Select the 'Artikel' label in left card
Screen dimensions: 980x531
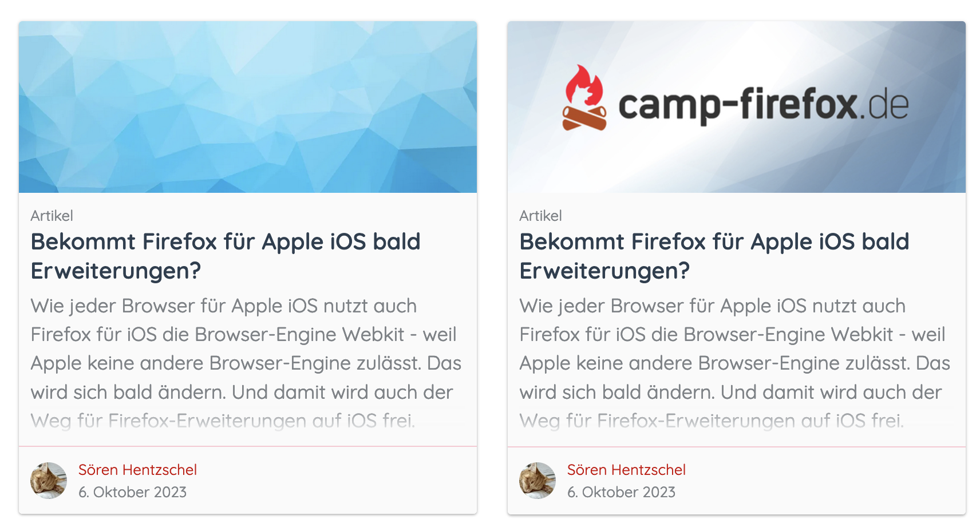52,216
